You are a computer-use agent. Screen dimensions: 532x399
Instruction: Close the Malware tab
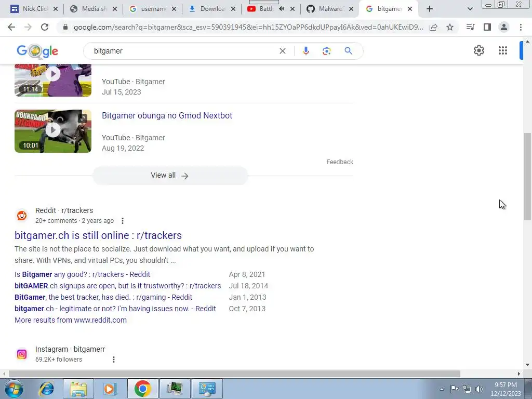pyautogui.click(x=351, y=9)
